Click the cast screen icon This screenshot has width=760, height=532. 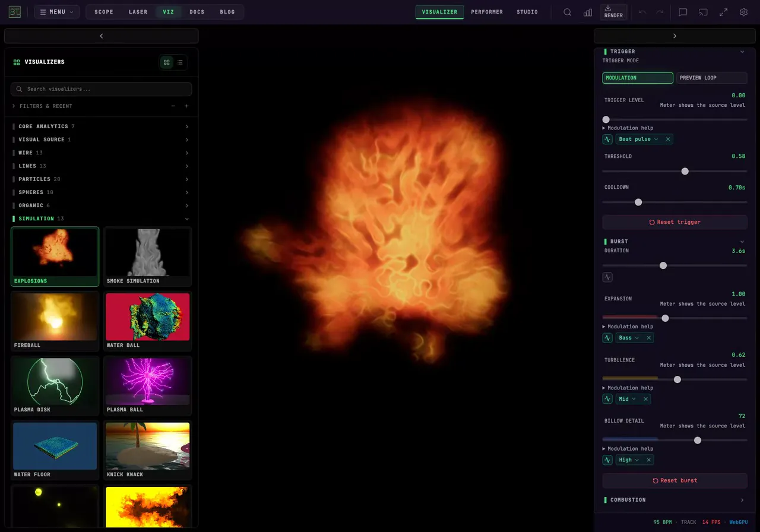click(703, 12)
